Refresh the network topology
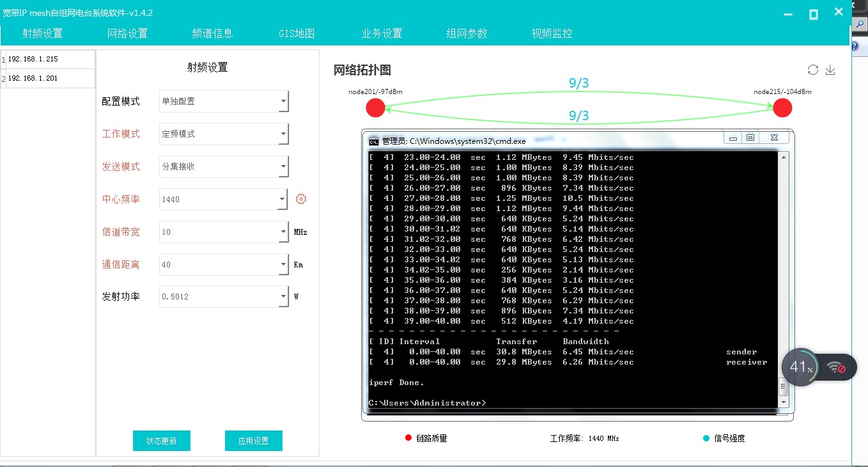Viewport: 868px width, 467px height. pos(813,70)
